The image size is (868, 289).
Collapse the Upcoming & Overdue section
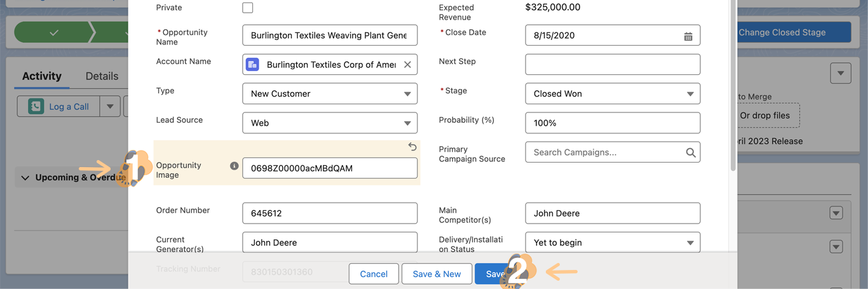coord(25,178)
